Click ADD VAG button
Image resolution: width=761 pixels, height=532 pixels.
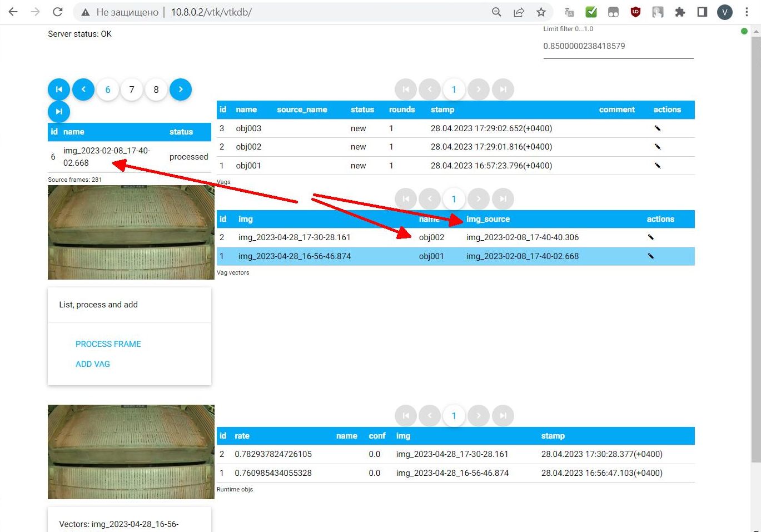(x=93, y=364)
